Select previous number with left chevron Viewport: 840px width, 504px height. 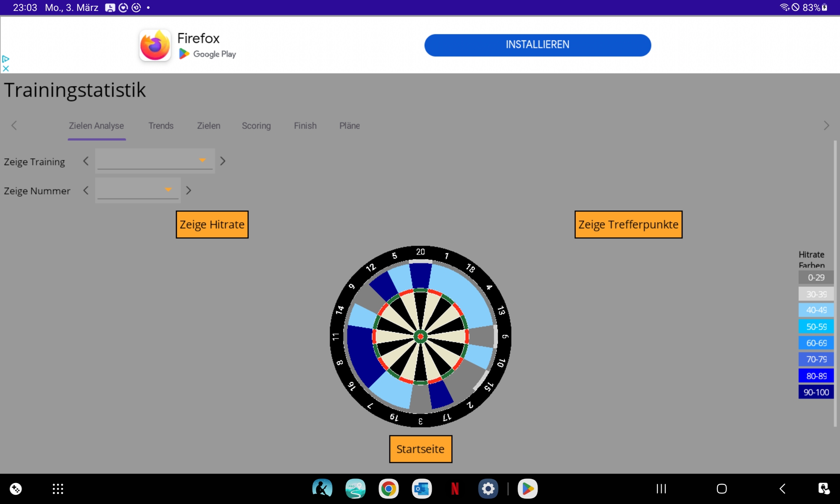86,190
